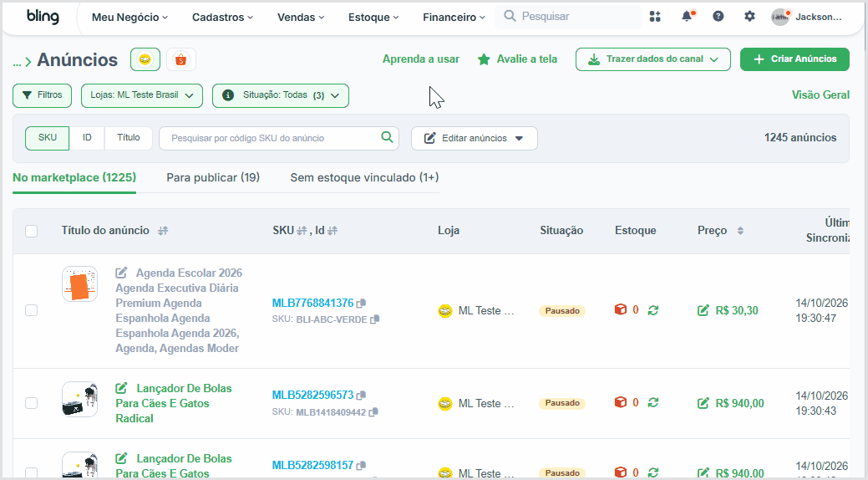Click the Loja column header

click(x=449, y=231)
